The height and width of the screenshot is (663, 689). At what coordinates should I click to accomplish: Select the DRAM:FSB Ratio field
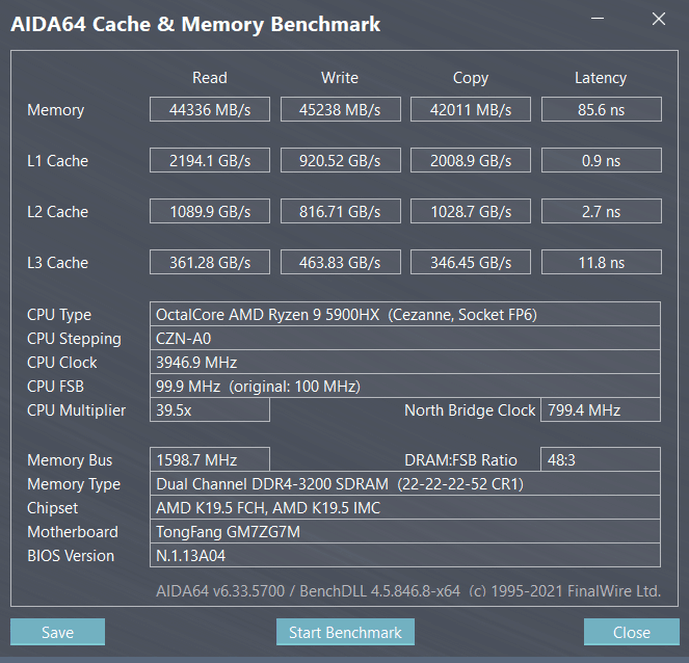pyautogui.click(x=600, y=460)
